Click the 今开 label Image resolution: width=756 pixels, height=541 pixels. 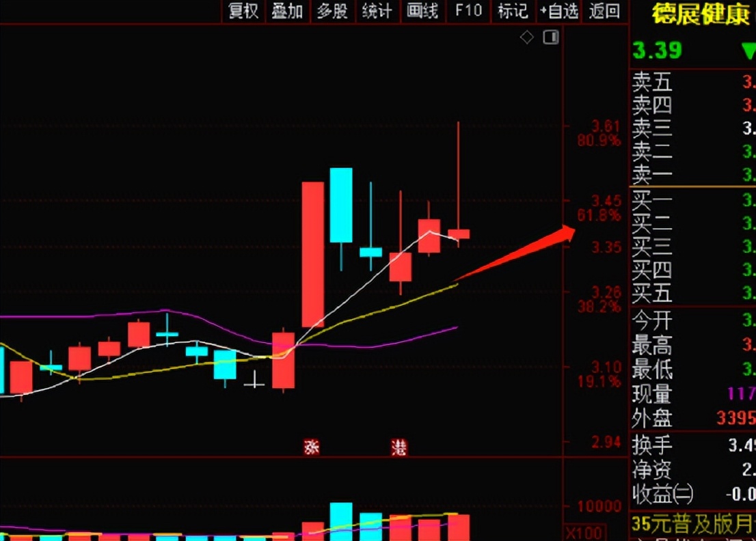coord(652,320)
